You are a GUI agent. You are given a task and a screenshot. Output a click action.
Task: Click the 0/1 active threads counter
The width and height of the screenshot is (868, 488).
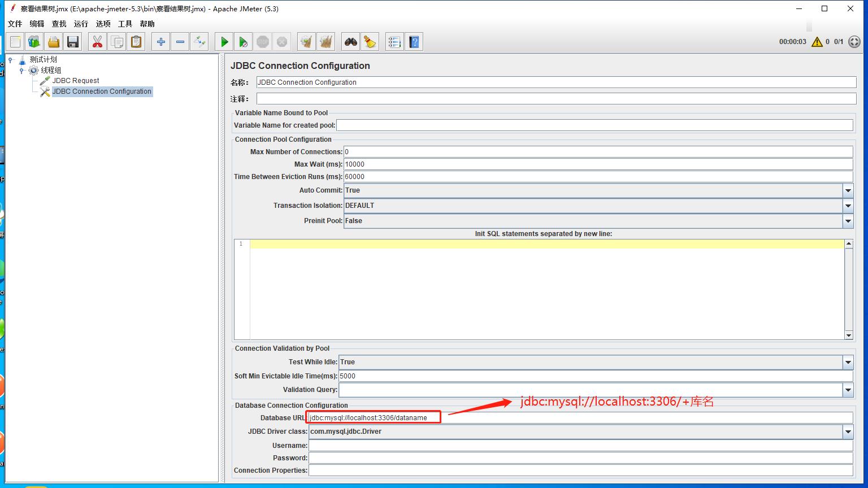(839, 42)
